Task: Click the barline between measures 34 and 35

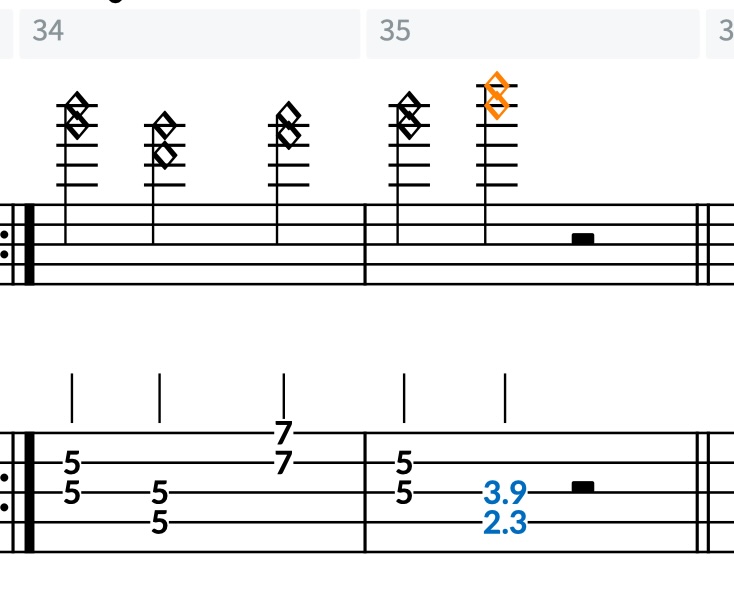Action: coord(365,244)
